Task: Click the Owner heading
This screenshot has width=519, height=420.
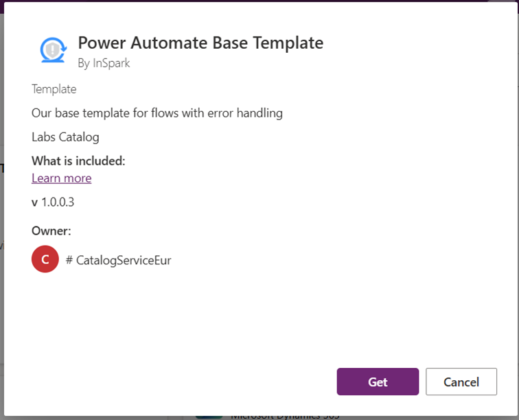Action: (51, 231)
